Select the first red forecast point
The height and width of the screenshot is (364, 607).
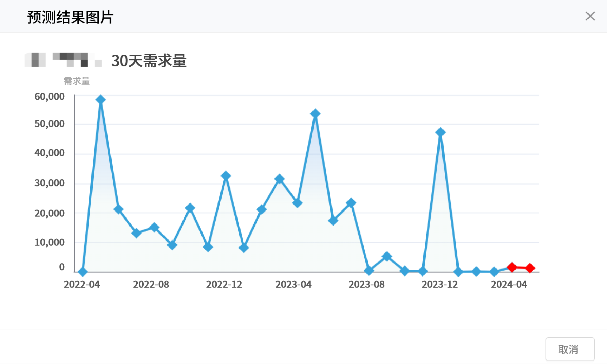coord(512,267)
